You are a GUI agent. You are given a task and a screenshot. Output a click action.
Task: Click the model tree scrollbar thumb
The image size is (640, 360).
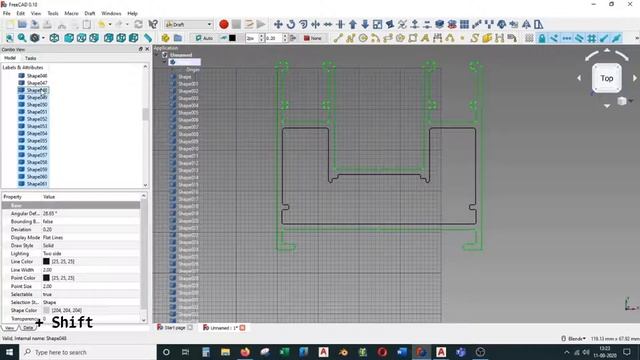point(145,114)
